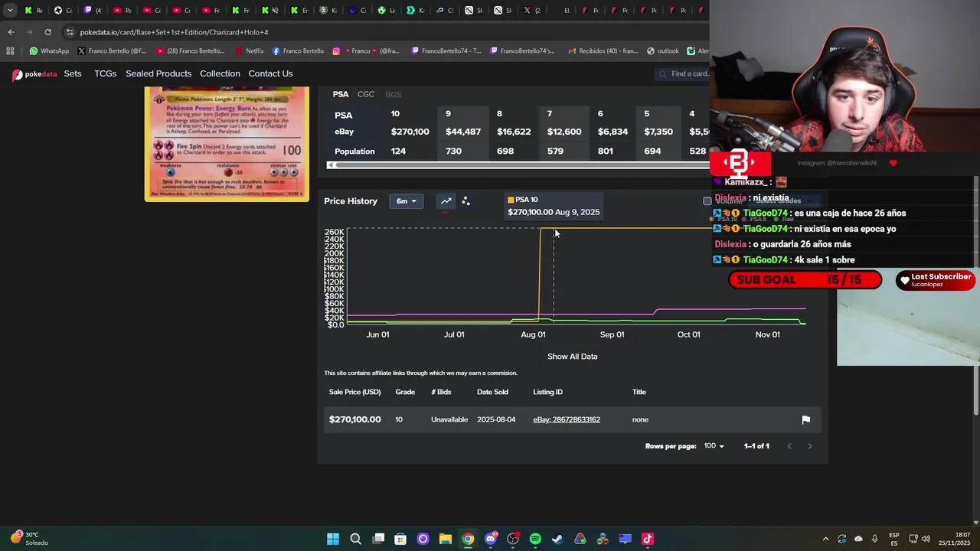Screen dimensions: 980x551
Task: Click the ESP language indicator
Action: coord(894,539)
